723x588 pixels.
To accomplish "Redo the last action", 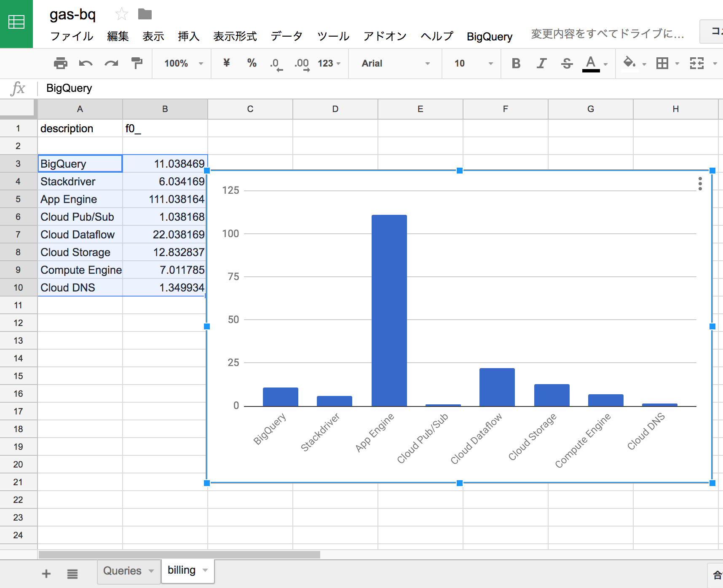I will point(111,63).
